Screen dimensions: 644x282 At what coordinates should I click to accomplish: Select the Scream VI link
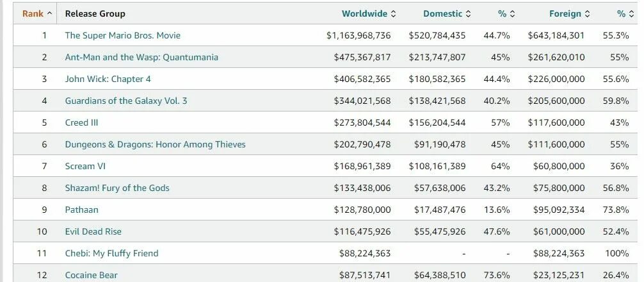(x=85, y=166)
